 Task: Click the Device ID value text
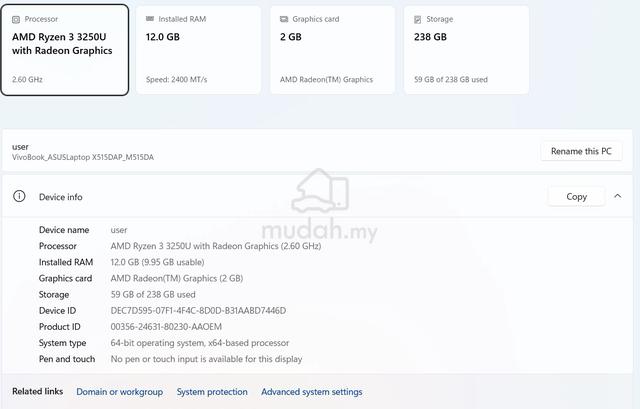[x=198, y=311]
